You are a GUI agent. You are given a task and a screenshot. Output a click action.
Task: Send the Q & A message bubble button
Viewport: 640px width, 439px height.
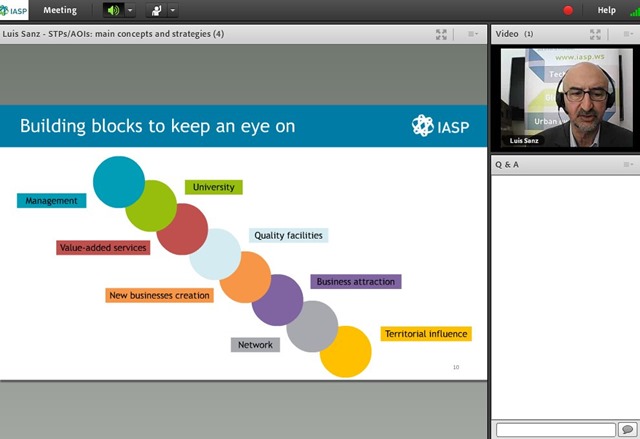[627, 430]
